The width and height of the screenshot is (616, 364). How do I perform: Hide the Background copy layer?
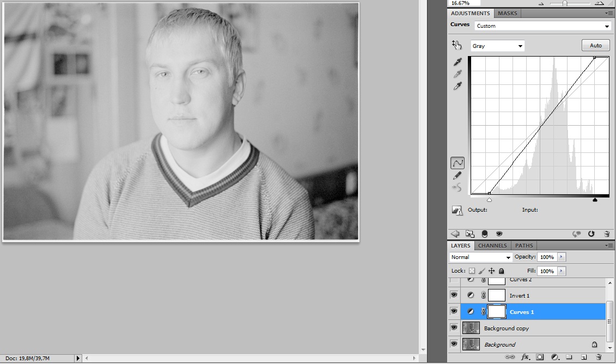click(454, 328)
